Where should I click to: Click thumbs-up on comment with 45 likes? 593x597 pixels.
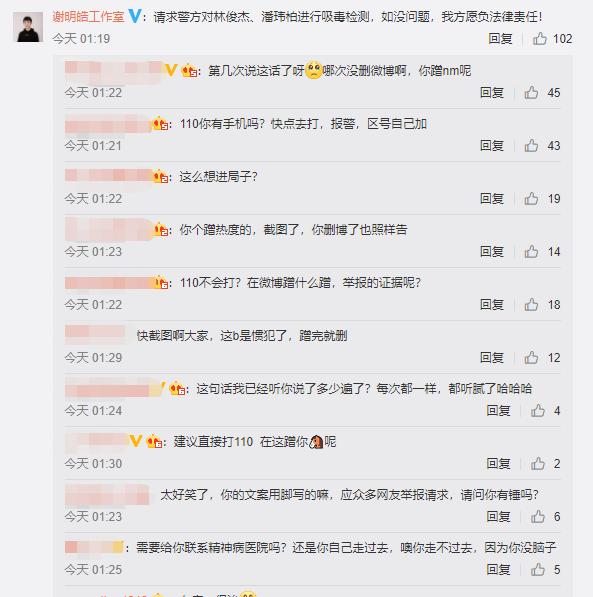click(531, 93)
